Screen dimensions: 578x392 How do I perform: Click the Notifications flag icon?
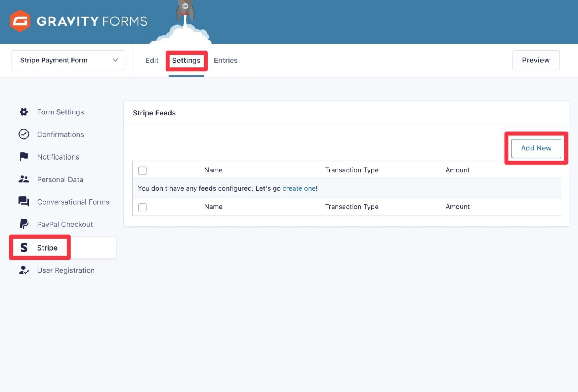pyautogui.click(x=24, y=157)
